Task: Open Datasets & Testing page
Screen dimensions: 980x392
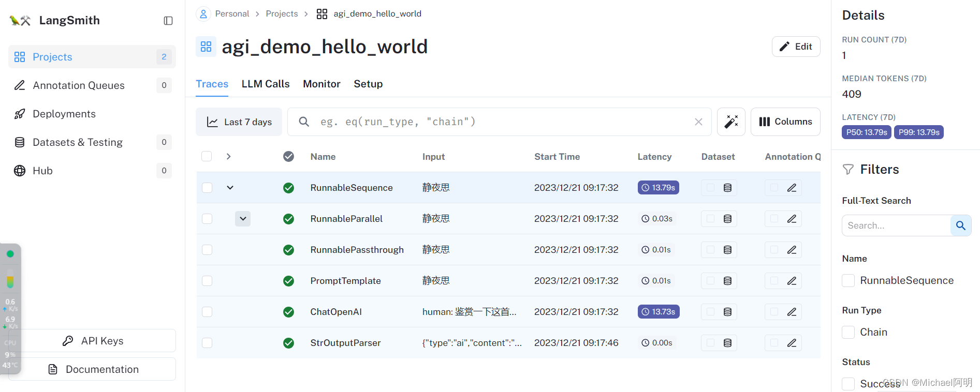Action: [x=92, y=142]
